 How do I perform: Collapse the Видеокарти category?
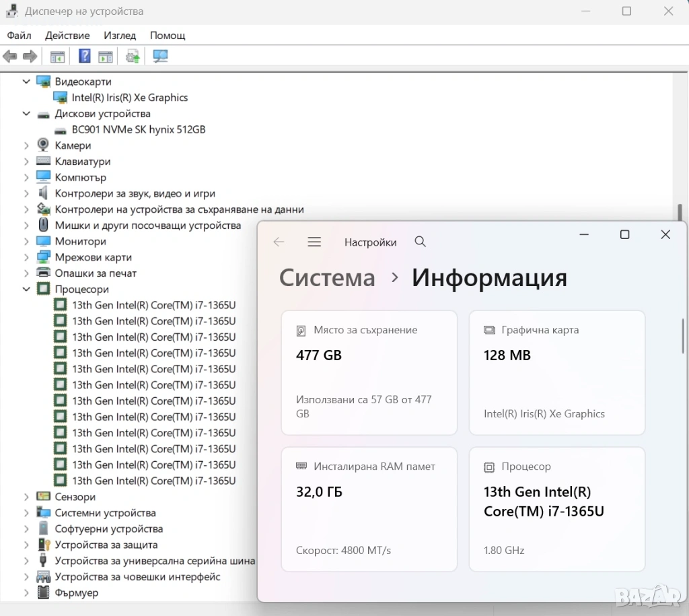[27, 81]
